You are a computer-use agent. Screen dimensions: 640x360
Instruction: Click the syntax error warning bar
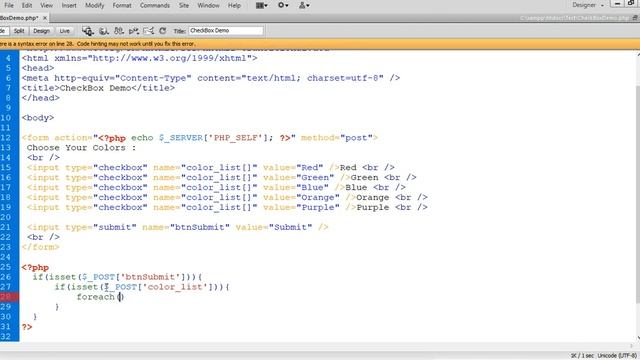coord(320,44)
